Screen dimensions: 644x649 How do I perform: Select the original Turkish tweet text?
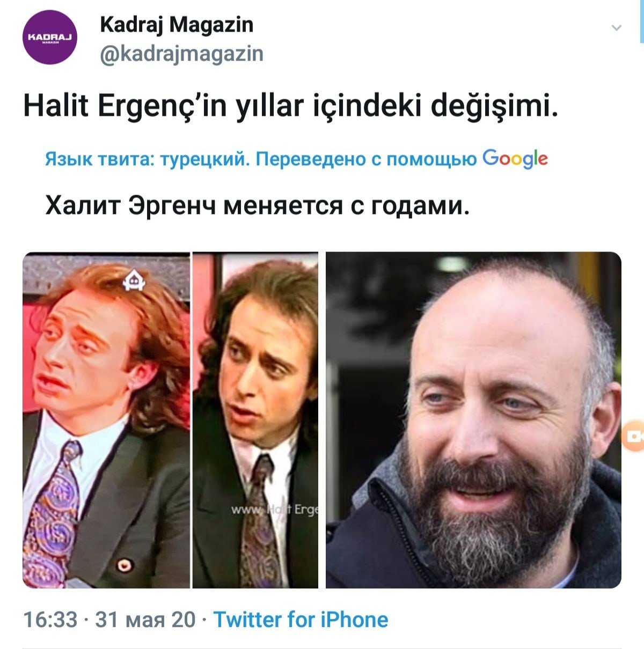pyautogui.click(x=291, y=106)
